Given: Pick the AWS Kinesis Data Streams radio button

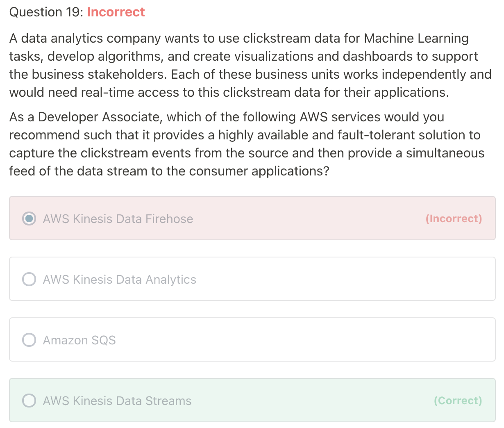Looking at the screenshot, I should click(29, 401).
